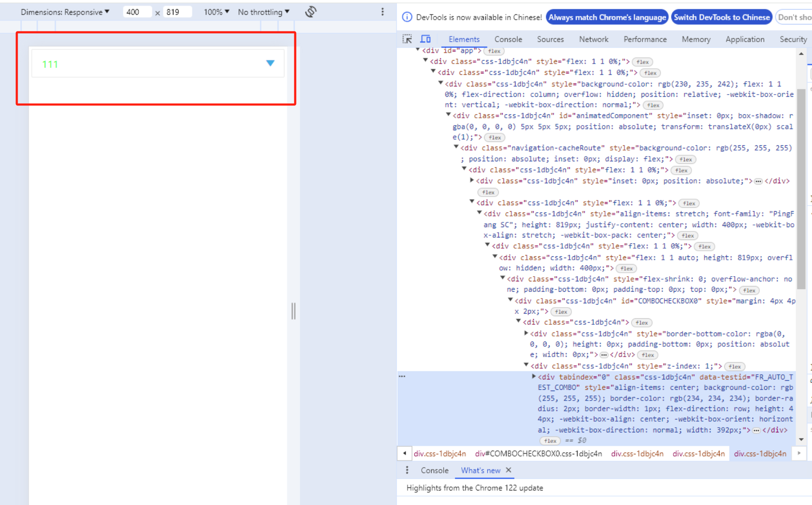Collapse the navigation-cacheRoute div node

(456, 148)
